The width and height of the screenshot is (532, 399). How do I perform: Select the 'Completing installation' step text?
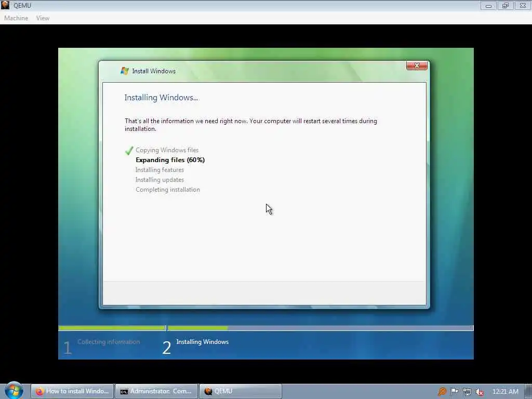(168, 190)
